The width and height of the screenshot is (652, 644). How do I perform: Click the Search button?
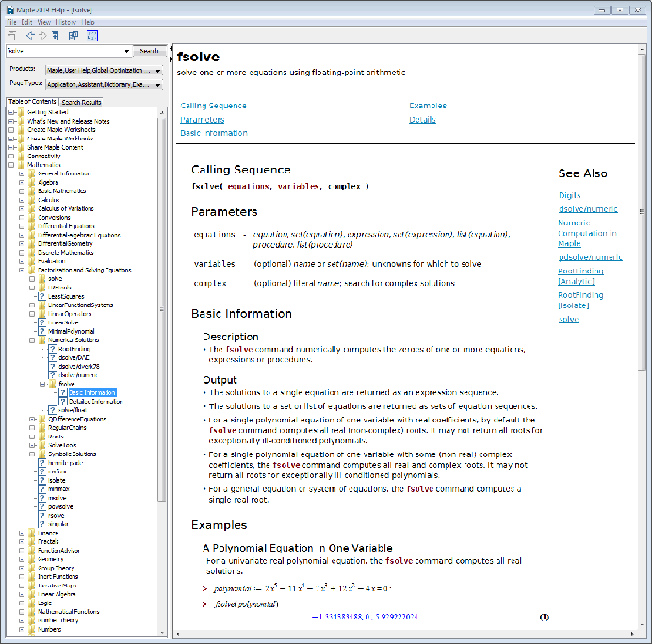(150, 51)
